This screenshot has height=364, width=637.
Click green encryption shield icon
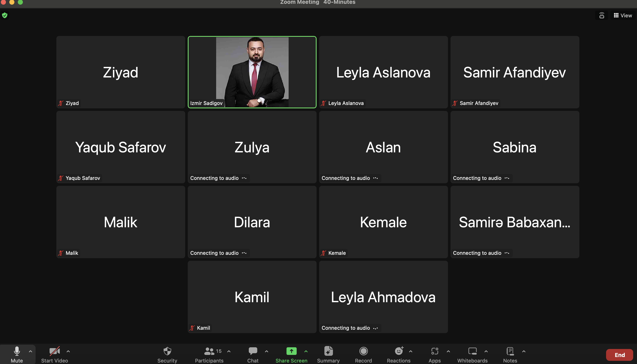tap(5, 15)
